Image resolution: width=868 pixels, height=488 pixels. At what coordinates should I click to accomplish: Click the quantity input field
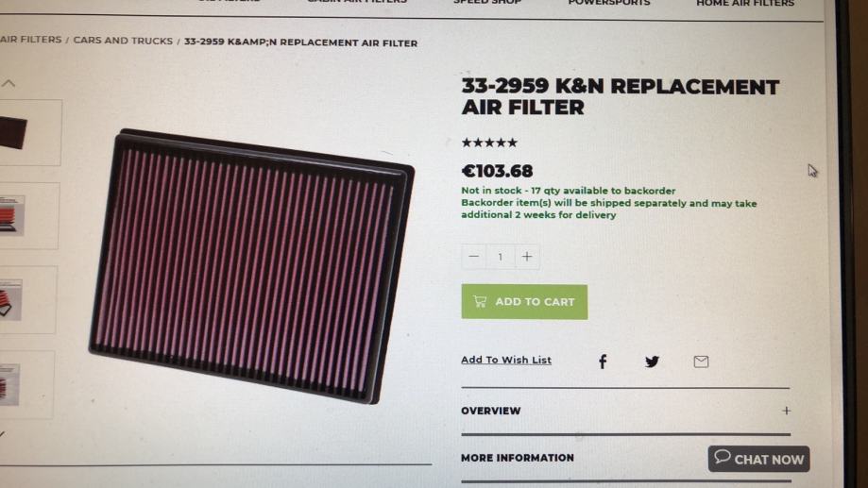point(501,257)
